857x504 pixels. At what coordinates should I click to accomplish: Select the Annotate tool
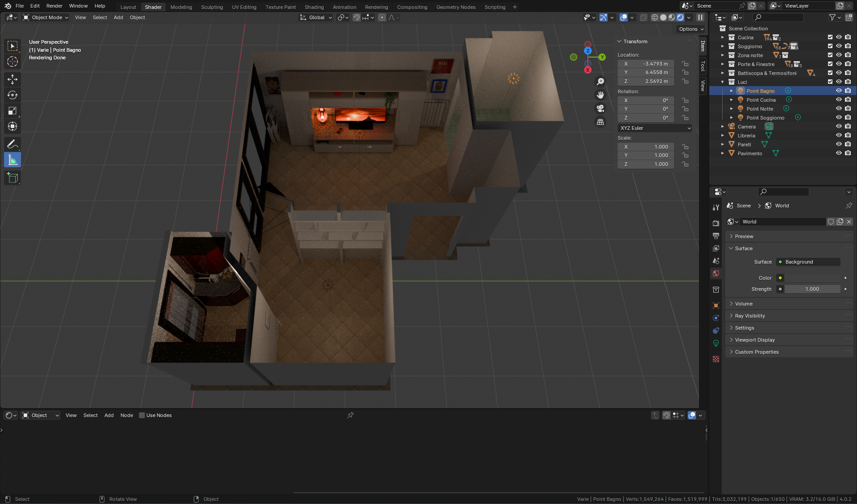coord(12,144)
